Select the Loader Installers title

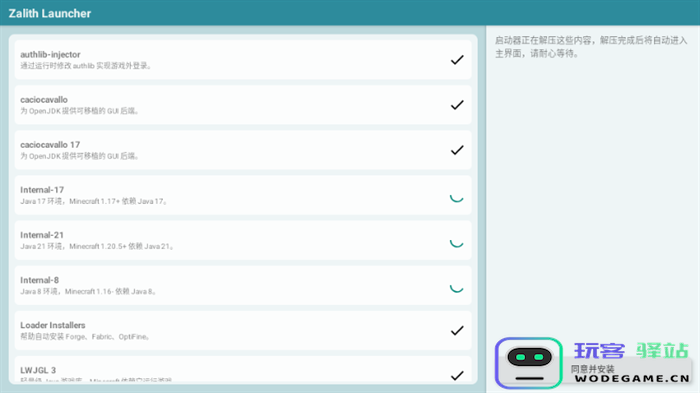[x=53, y=325]
